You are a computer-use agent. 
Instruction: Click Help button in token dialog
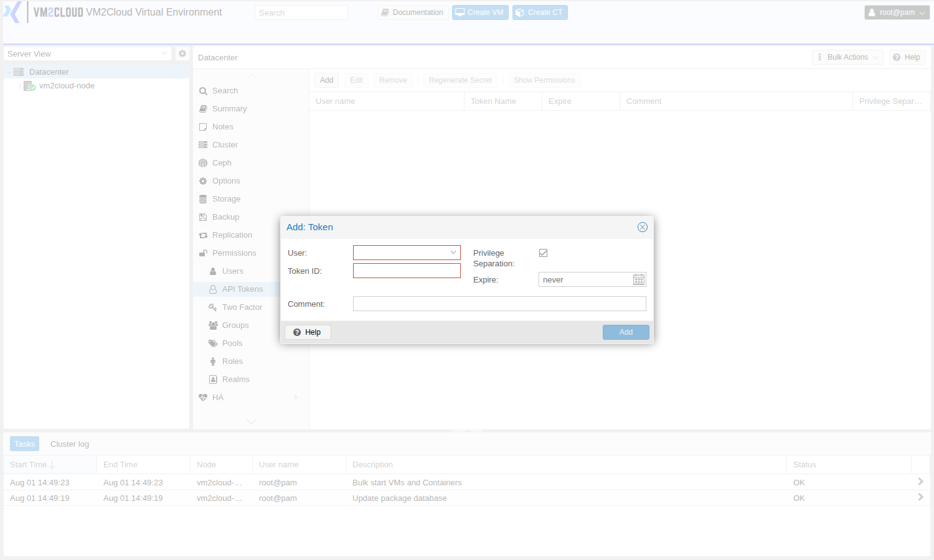[308, 332]
